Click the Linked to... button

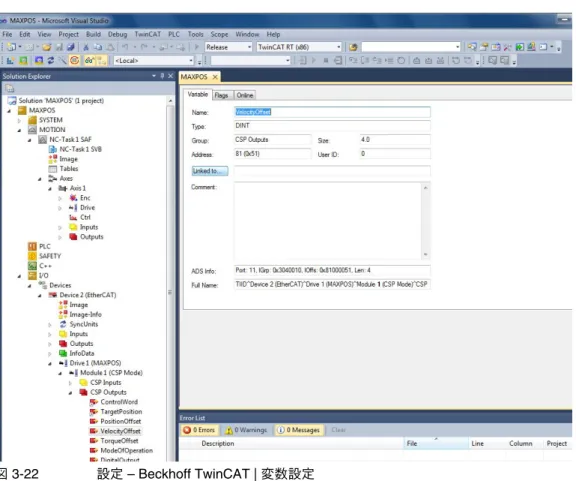[210, 171]
